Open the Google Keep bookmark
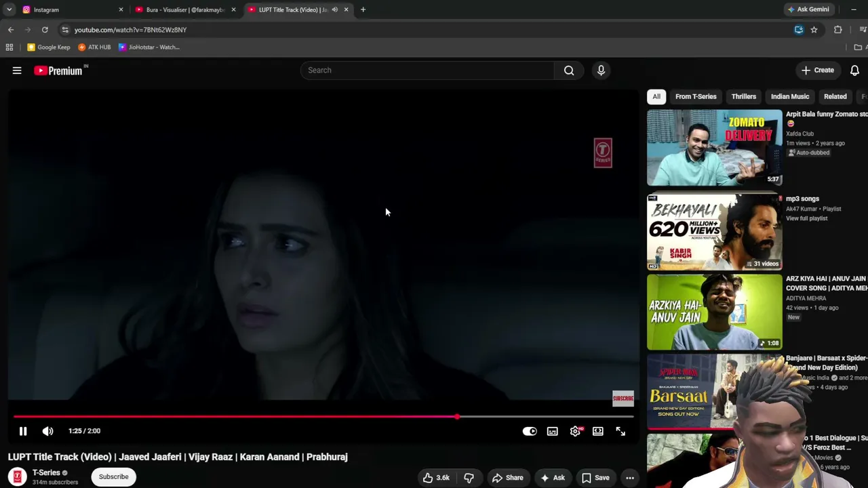Screen dimensions: 868x488 (x=49, y=47)
